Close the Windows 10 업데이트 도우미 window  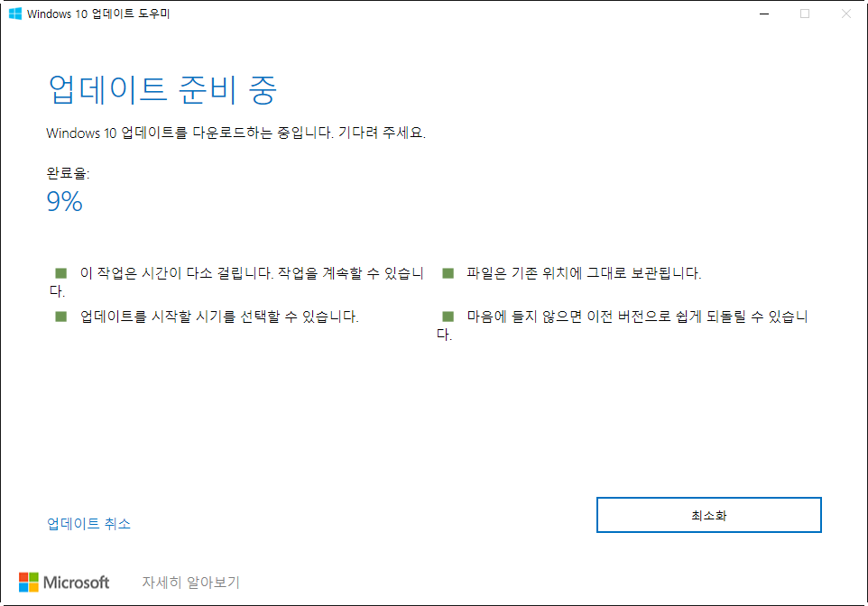click(x=845, y=14)
